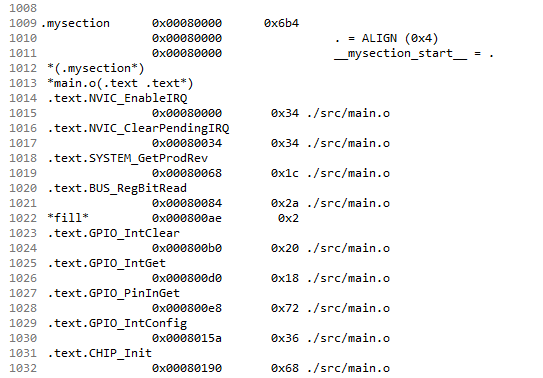Click the *main.o(.text .text*) pattern line

pyautogui.click(x=120, y=83)
